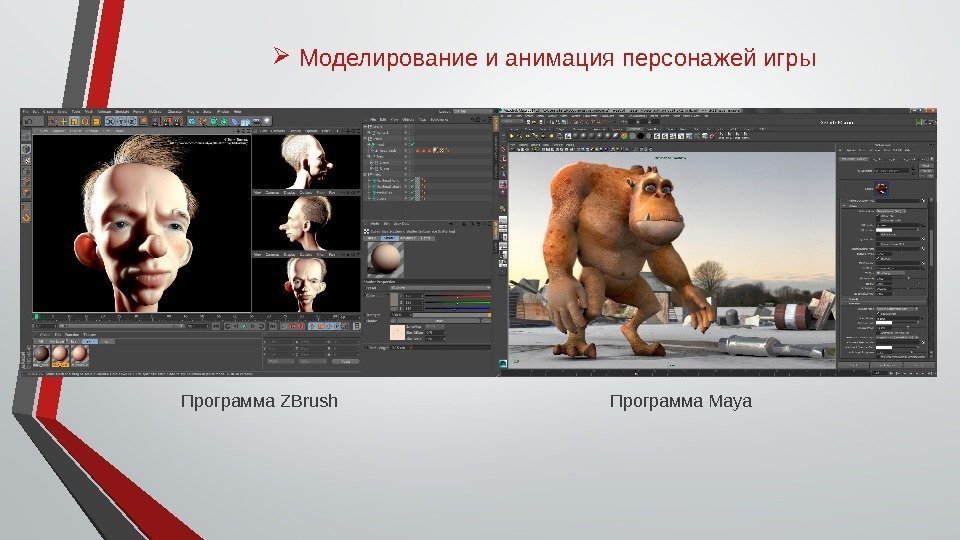Click the olive color swatch beside RGB sliders
960x540 pixels.
click(x=394, y=299)
